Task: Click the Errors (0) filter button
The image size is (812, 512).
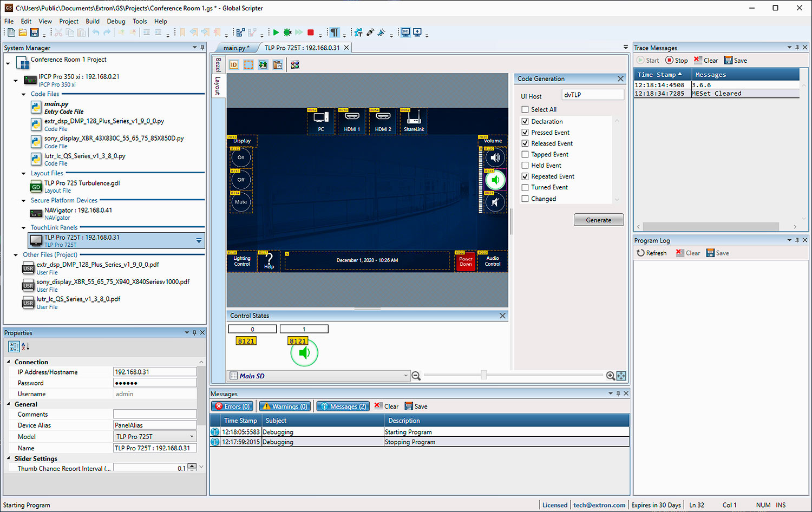Action: pyautogui.click(x=233, y=406)
